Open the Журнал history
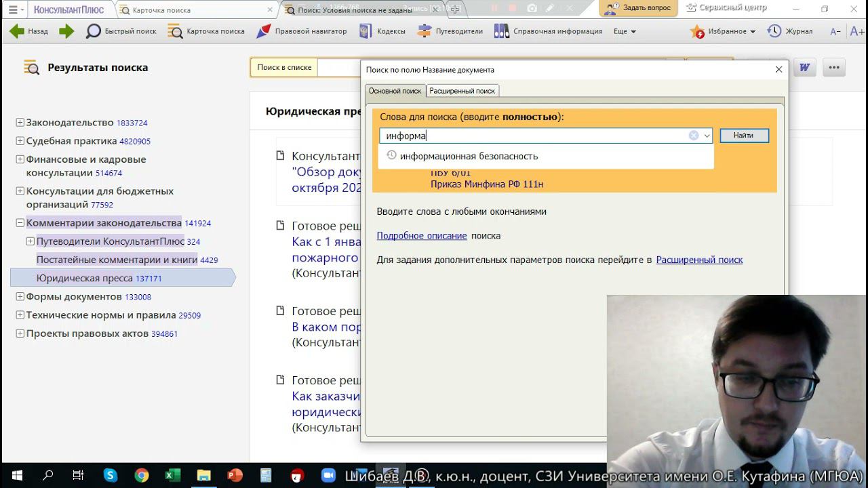The image size is (868, 488). pos(790,31)
